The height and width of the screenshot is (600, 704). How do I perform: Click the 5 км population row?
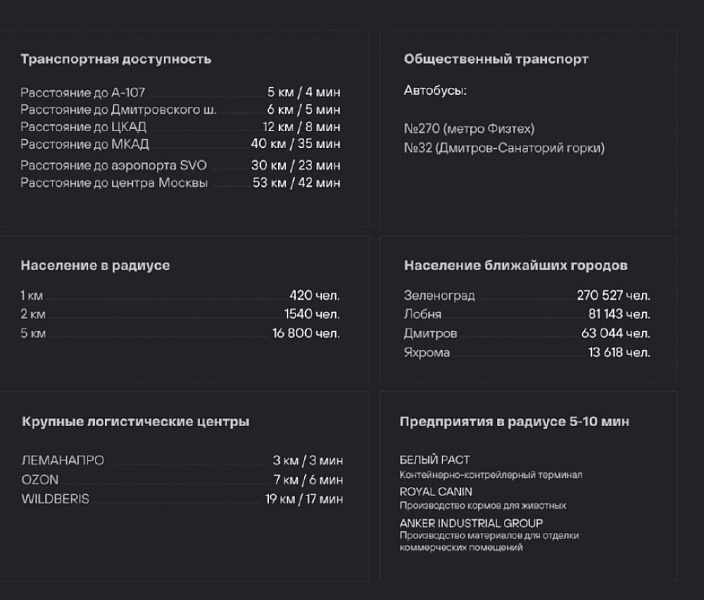[x=180, y=333]
